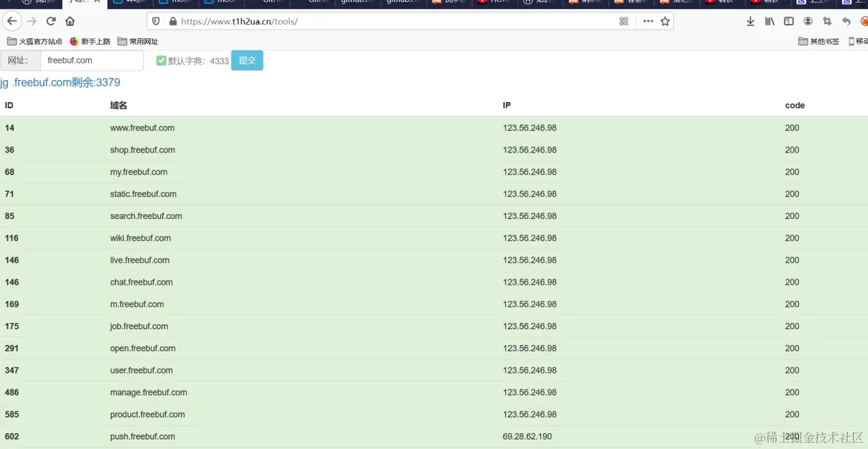Image resolution: width=868 pixels, height=449 pixels.
Task: Select user.freebuf.com domain cell
Action: tap(141, 370)
